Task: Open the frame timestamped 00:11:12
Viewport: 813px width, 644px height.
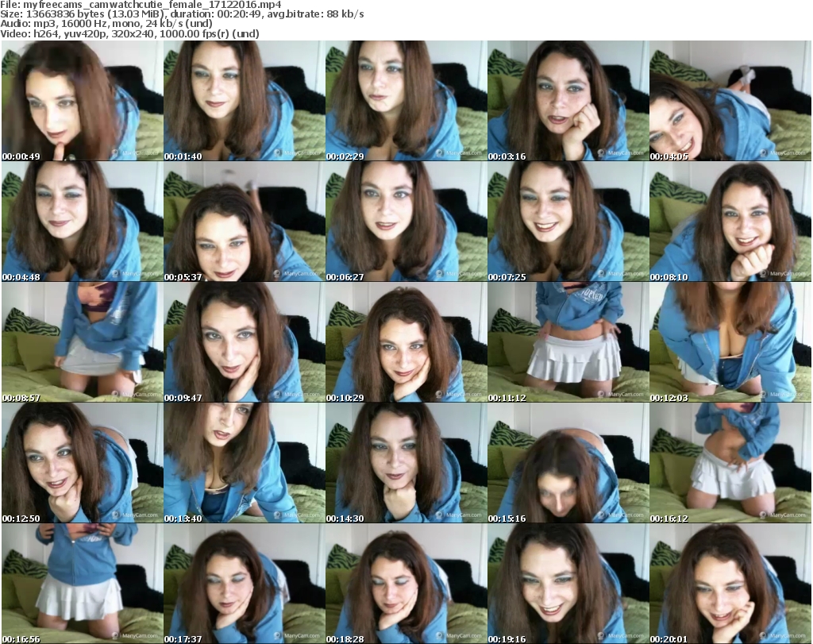Action: point(568,342)
